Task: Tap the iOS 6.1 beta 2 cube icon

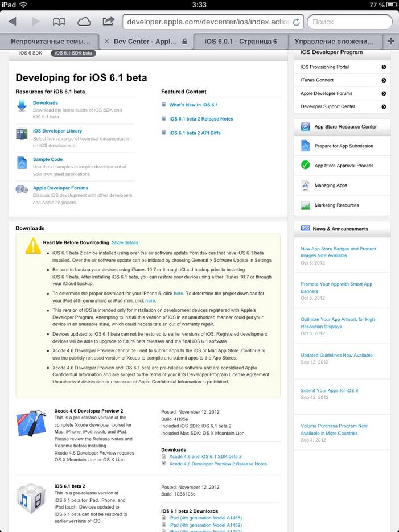Action: (x=31, y=498)
